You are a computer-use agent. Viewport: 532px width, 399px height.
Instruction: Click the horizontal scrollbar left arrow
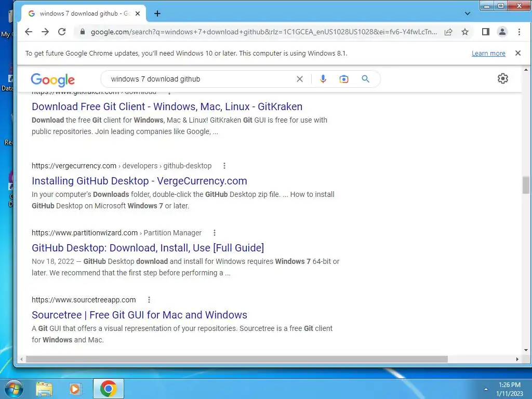pyautogui.click(x=22, y=360)
